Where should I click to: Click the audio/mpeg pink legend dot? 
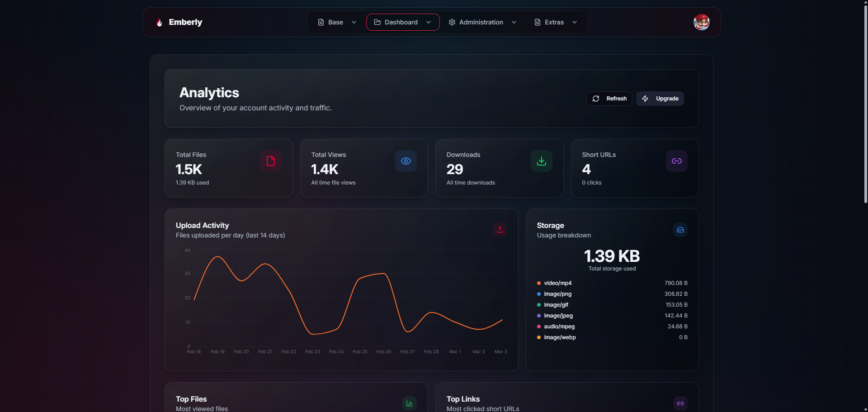tap(539, 327)
